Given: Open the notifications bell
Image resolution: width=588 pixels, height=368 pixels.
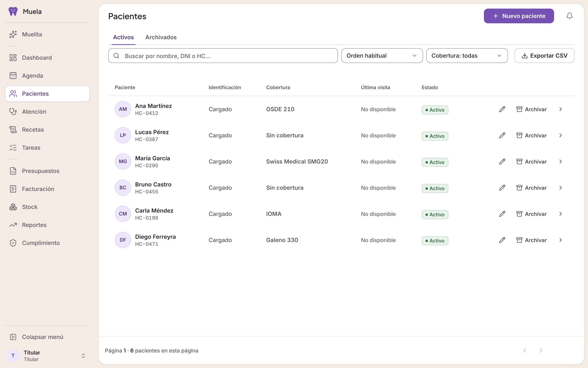Looking at the screenshot, I should (x=570, y=16).
